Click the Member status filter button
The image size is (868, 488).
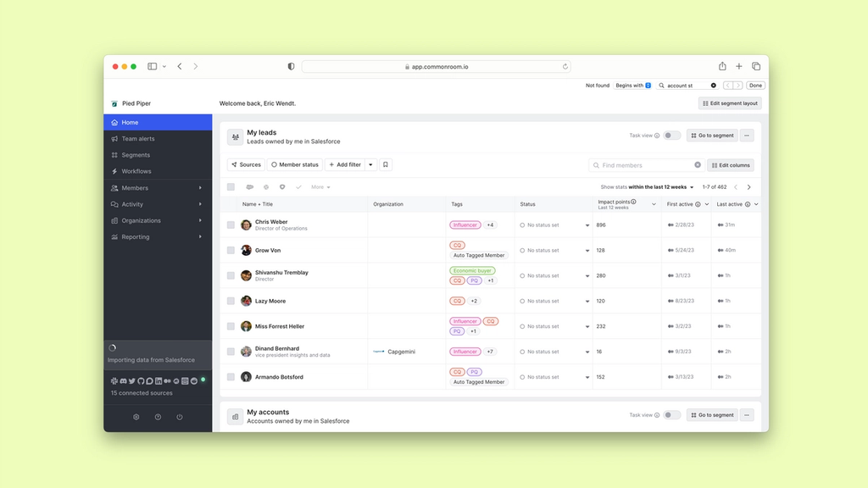point(295,164)
